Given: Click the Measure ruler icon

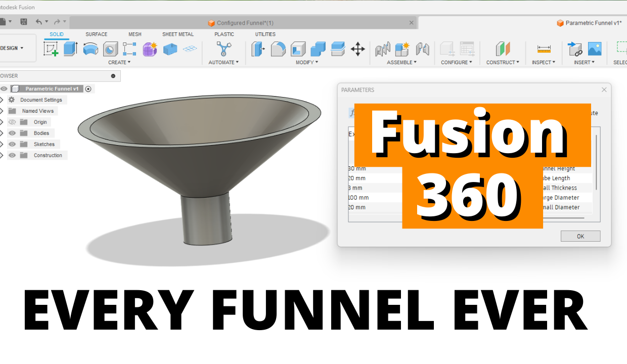Looking at the screenshot, I should 544,49.
